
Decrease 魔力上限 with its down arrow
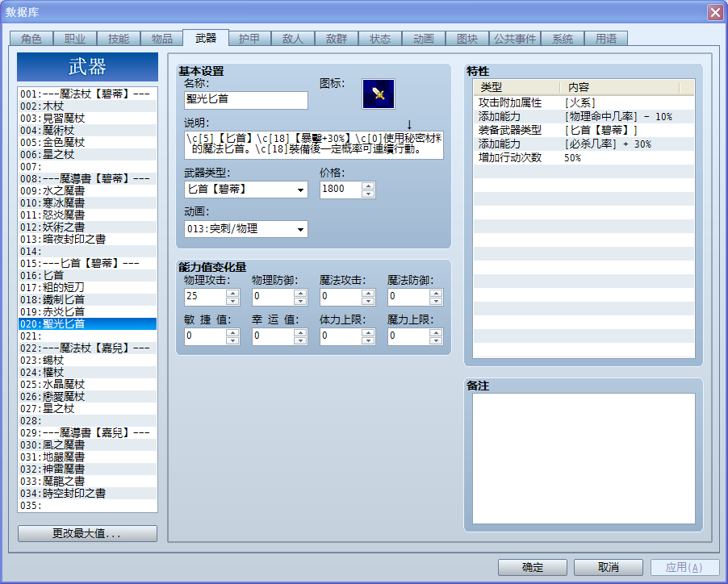click(436, 340)
